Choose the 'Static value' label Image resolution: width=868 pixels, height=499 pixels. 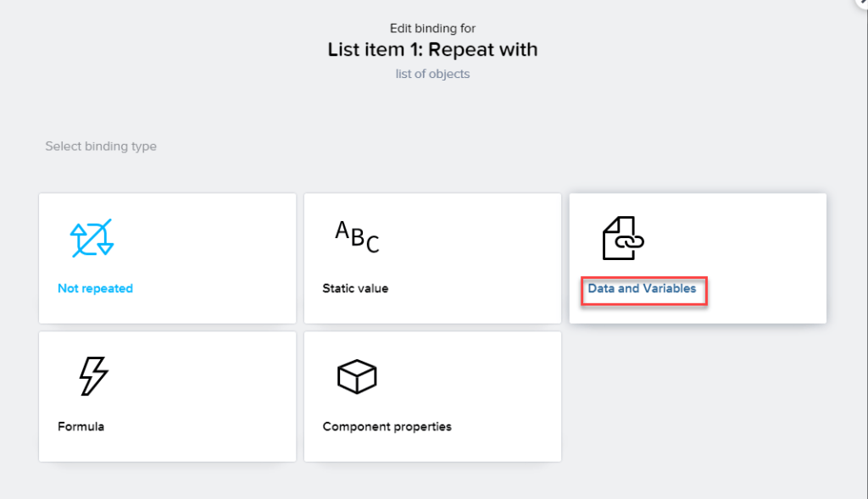tap(355, 288)
